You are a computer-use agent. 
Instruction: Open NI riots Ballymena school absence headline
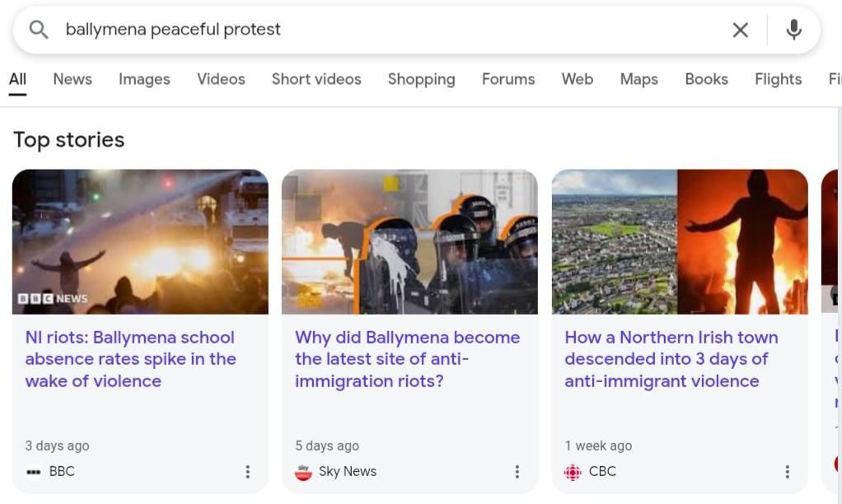[130, 359]
